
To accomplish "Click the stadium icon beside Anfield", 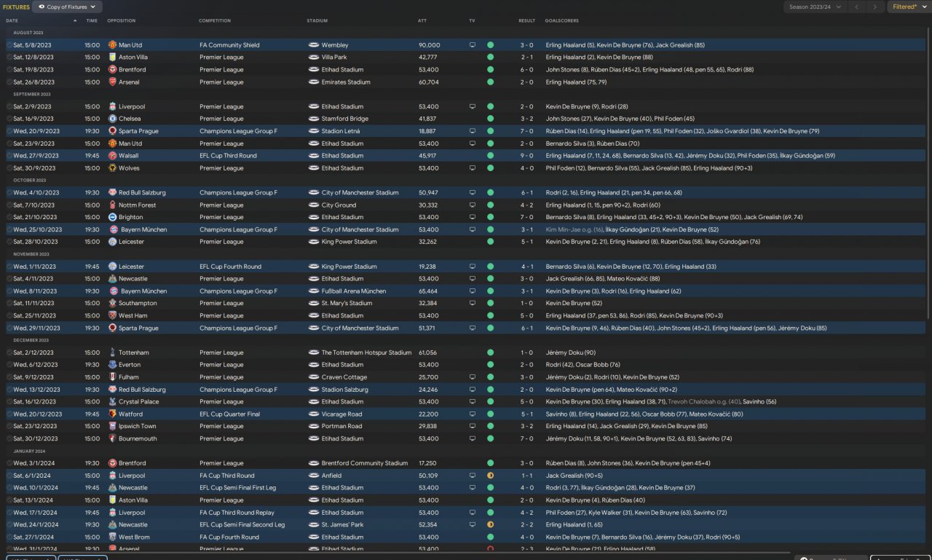I will [x=314, y=476].
